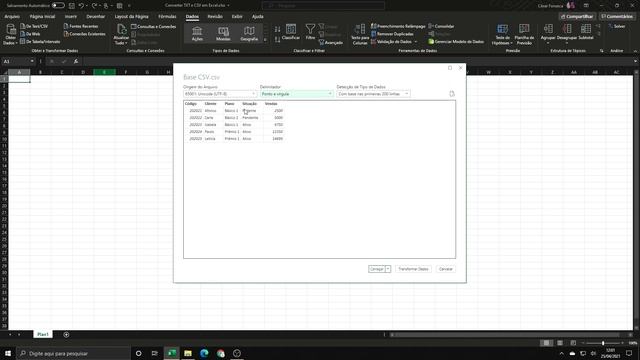Open Gerenciar Modelo de Dados
640x360 pixels.
(456, 42)
